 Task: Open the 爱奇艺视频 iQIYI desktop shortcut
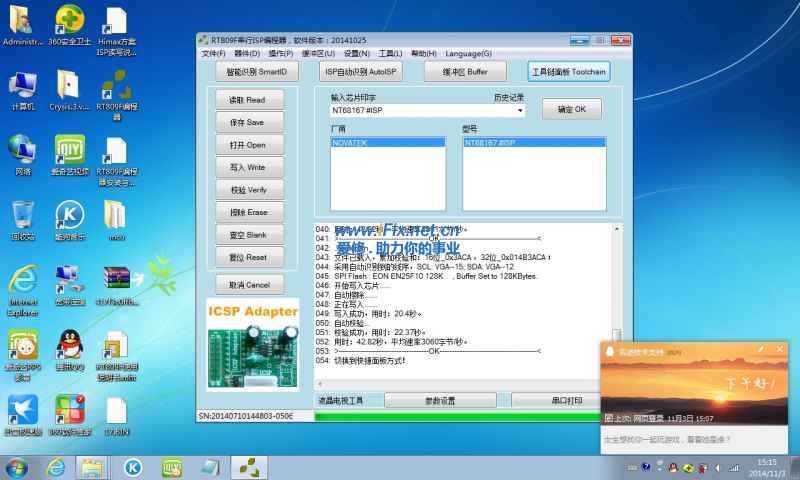click(70, 155)
